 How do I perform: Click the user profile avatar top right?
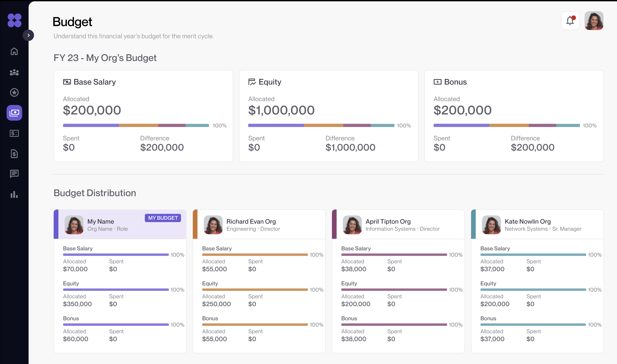point(594,21)
